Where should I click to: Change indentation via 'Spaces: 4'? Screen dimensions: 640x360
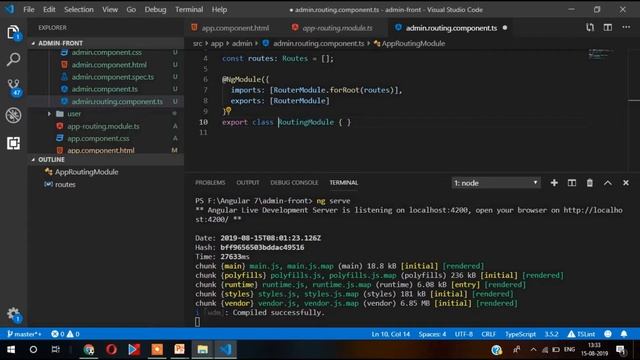pos(432,334)
